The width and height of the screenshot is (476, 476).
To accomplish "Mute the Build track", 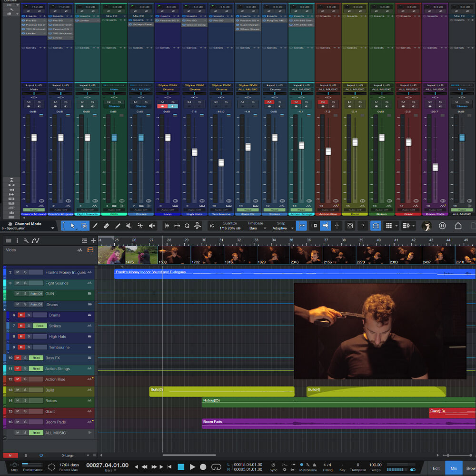I will pos(18,390).
